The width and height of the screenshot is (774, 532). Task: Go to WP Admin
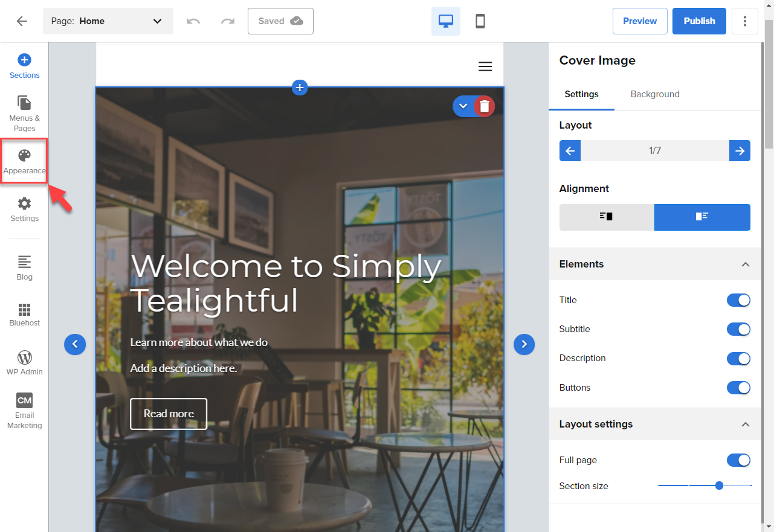tap(24, 363)
